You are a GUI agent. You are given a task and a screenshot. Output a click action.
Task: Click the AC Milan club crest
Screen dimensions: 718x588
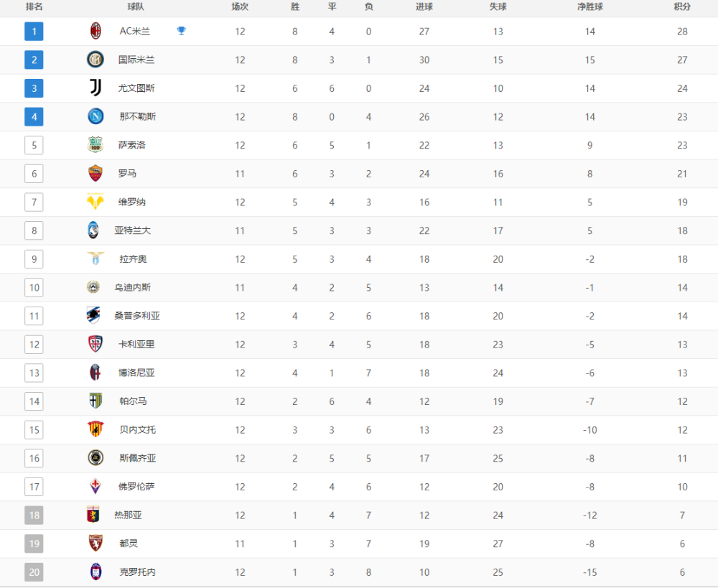(x=95, y=32)
